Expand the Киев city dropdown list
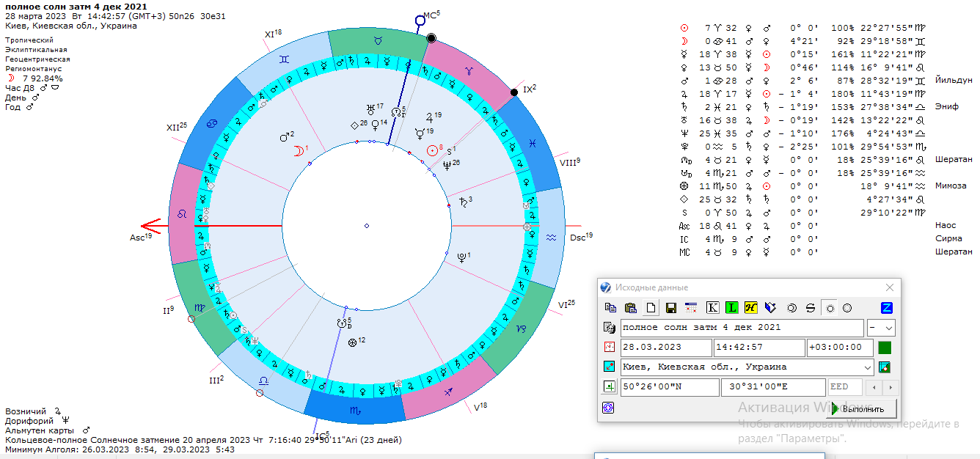Image resolution: width=980 pixels, height=459 pixels. click(x=868, y=367)
